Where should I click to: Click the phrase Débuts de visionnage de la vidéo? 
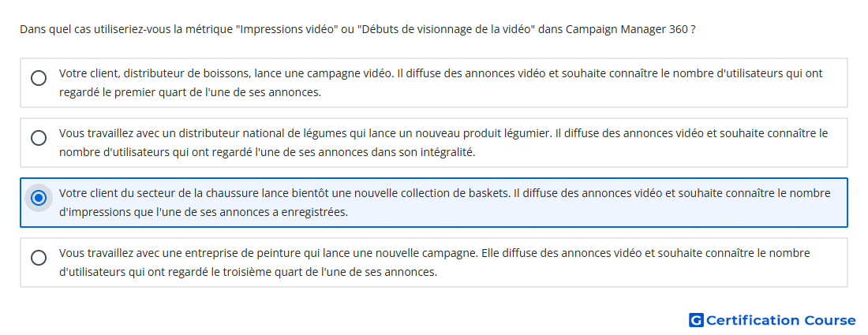coord(446,29)
